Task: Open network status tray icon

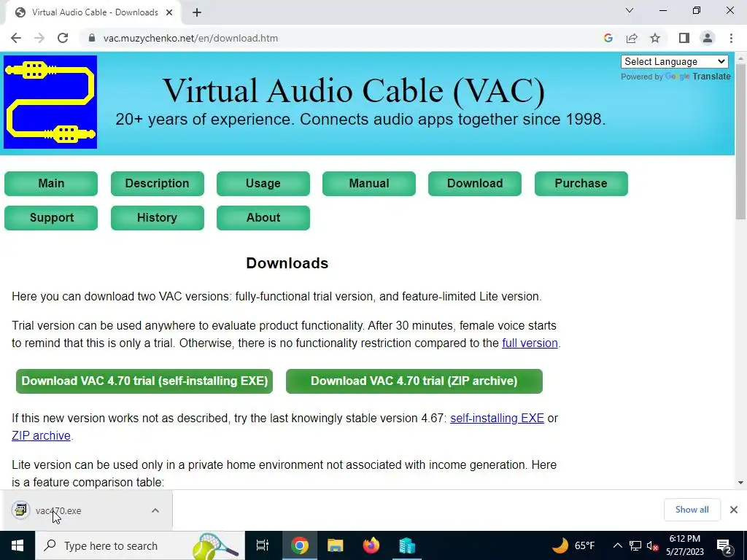Action: pyautogui.click(x=635, y=545)
